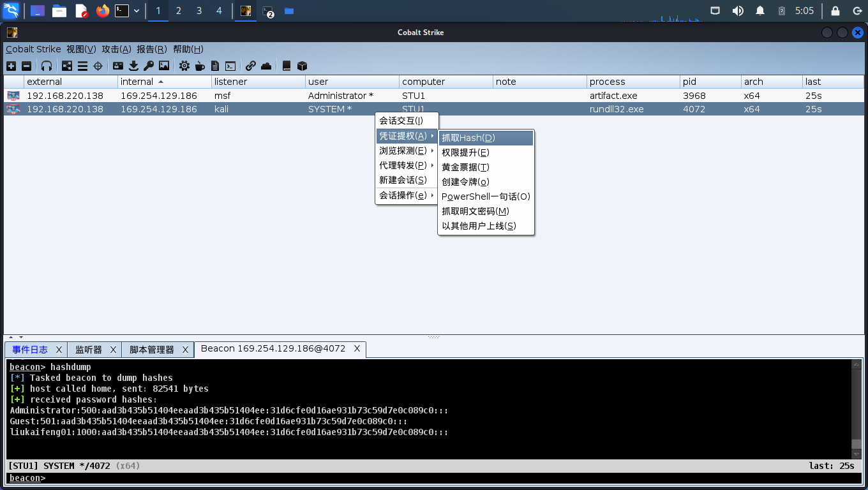Choose 创建令牌(o) menu item
The height and width of the screenshot is (490, 868).
(486, 182)
